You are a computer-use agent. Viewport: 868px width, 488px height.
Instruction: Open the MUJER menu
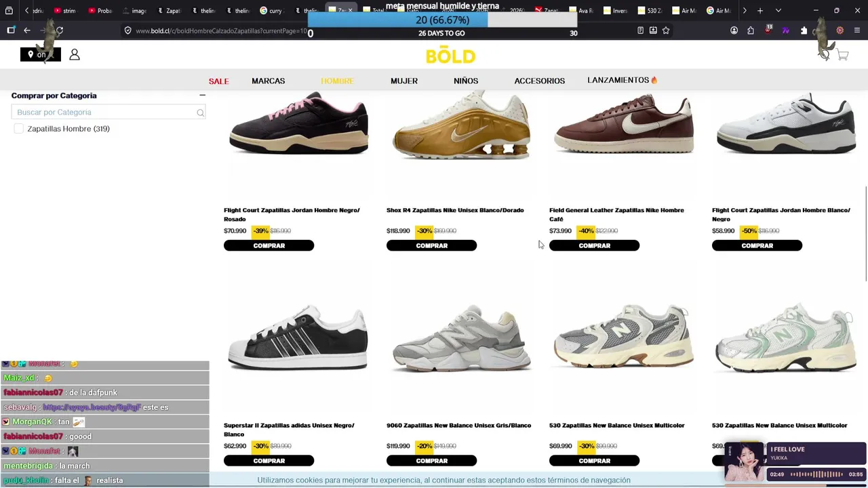tap(404, 81)
